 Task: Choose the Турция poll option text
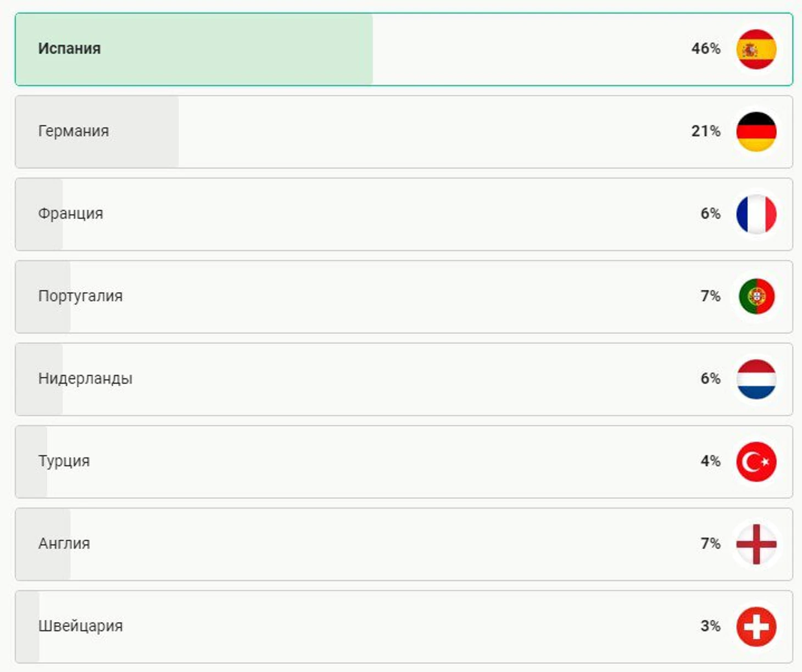click(64, 461)
